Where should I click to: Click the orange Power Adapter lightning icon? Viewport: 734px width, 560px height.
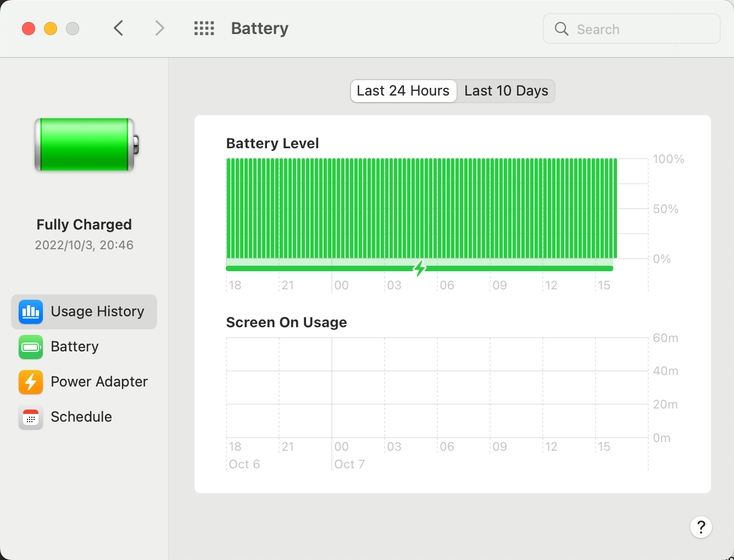[x=31, y=382]
